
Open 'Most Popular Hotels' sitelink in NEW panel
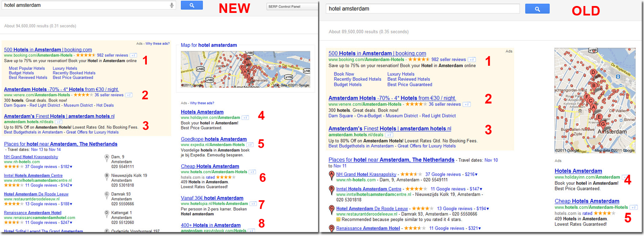[27, 68]
